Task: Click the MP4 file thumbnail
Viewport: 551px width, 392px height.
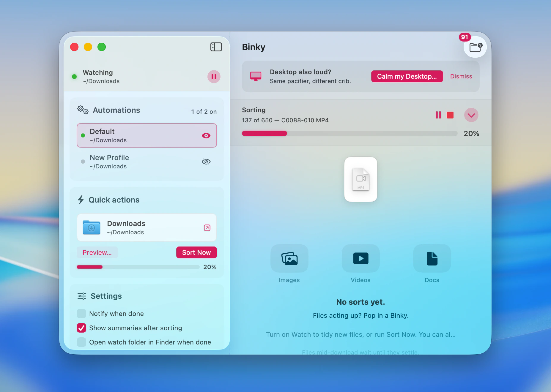Action: (361, 179)
